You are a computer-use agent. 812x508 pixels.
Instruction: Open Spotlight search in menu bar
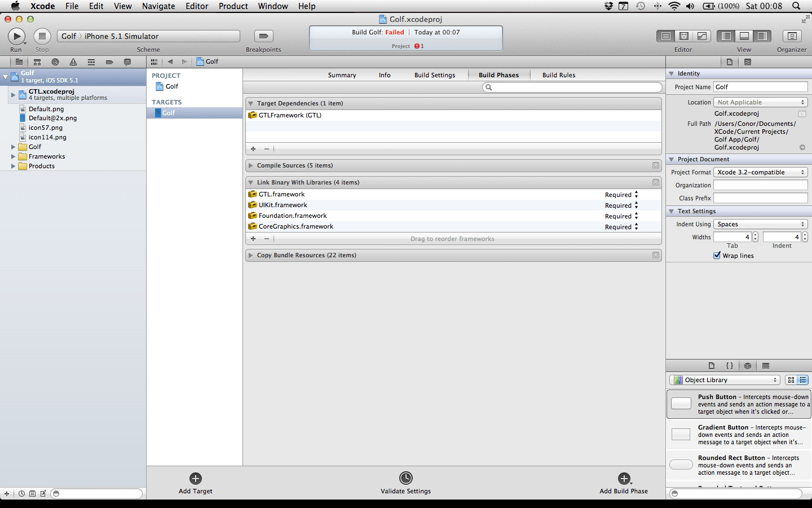(x=796, y=6)
